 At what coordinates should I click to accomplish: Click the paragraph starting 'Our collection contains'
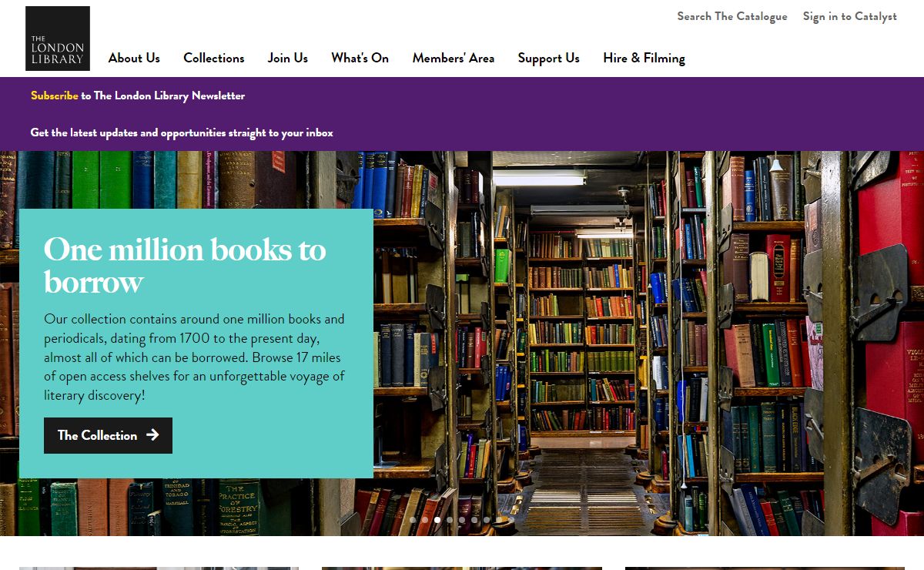(194, 357)
